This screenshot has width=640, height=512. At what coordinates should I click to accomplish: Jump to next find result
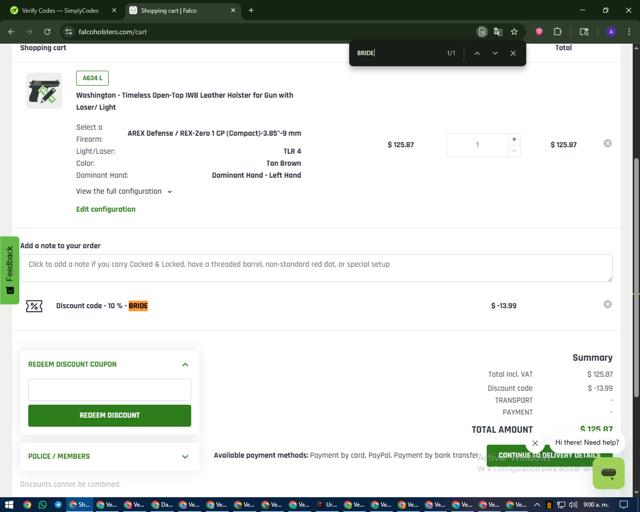pyautogui.click(x=495, y=53)
